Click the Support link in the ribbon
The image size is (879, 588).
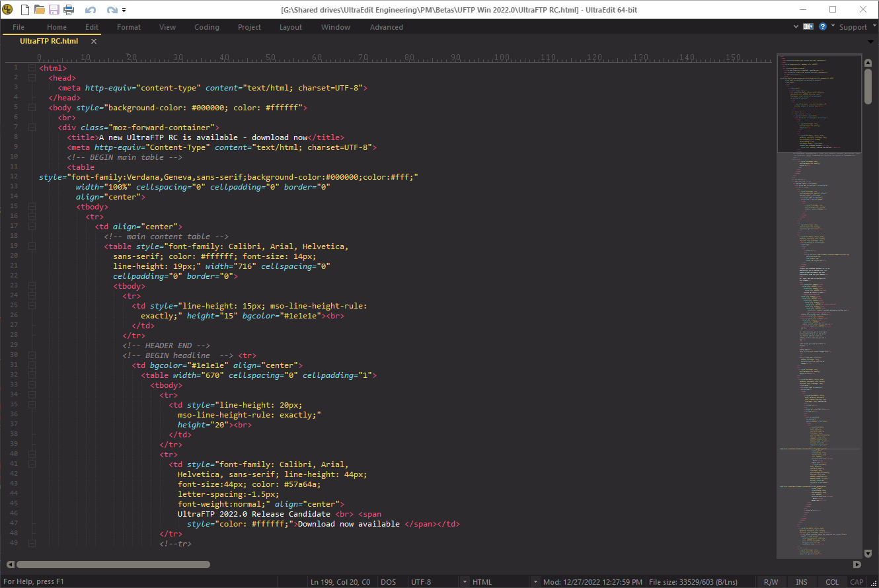pos(853,27)
